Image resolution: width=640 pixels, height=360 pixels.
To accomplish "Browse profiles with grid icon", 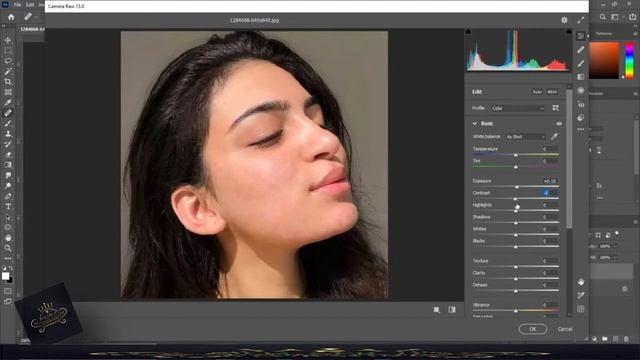I will coord(556,108).
